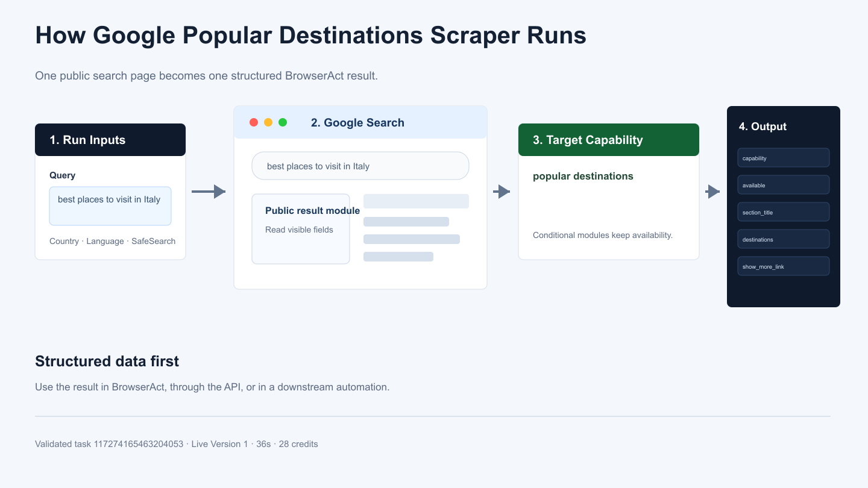
Task: Click the 'available' output field
Action: (784, 185)
